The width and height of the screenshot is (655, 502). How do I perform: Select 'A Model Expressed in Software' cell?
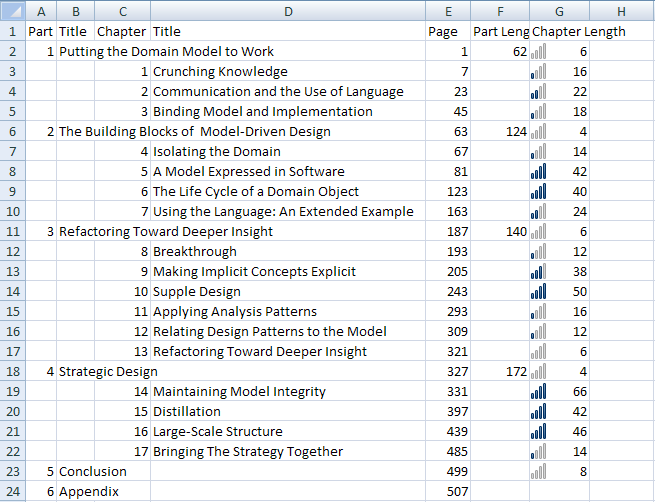[288, 171]
